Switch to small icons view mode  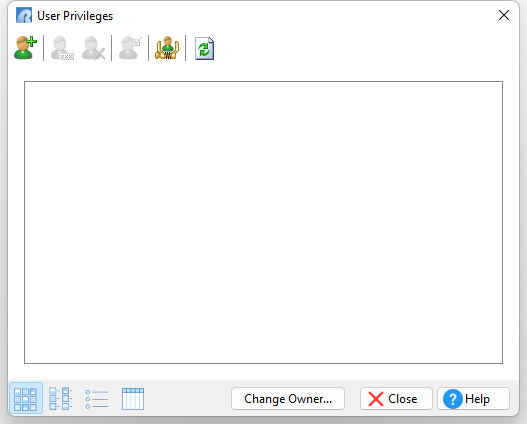pyautogui.click(x=60, y=398)
